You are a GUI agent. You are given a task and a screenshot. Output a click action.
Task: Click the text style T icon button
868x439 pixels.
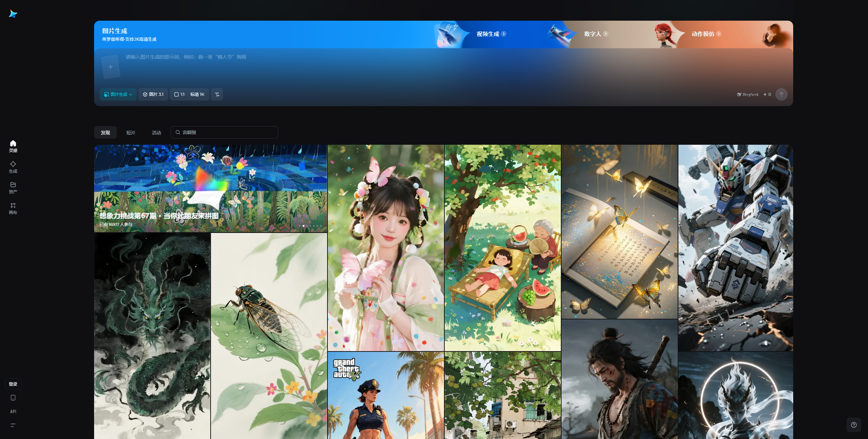(217, 94)
